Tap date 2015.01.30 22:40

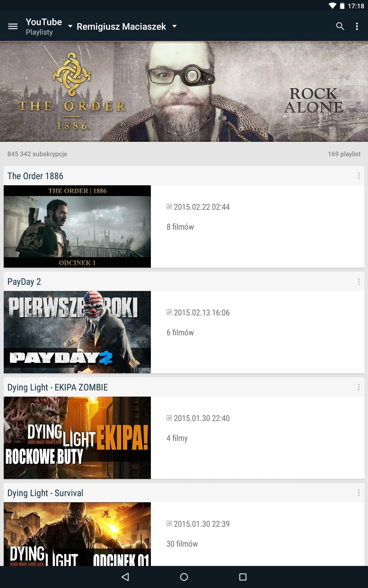tap(202, 418)
